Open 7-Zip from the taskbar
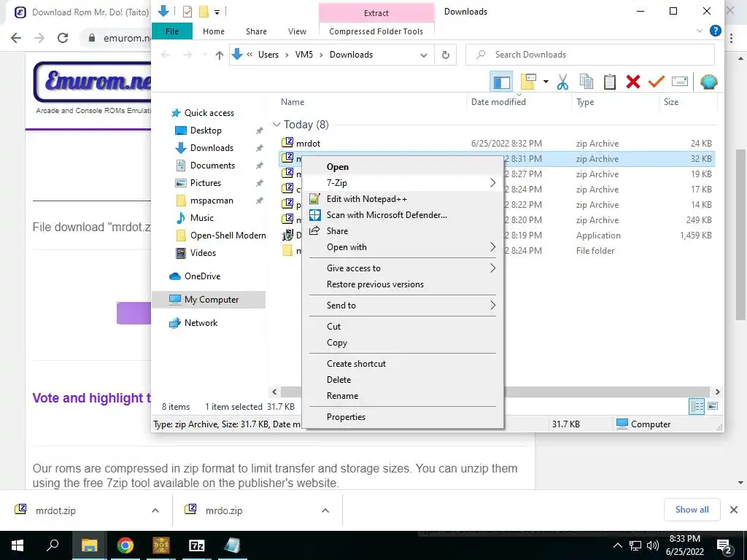The height and width of the screenshot is (560, 747). [197, 545]
